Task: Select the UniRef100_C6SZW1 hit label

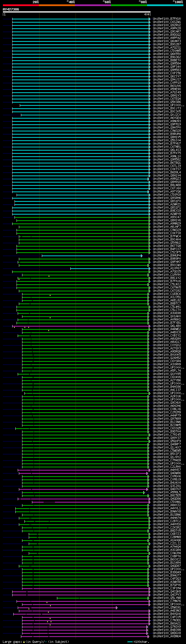Action: click(x=167, y=22)
